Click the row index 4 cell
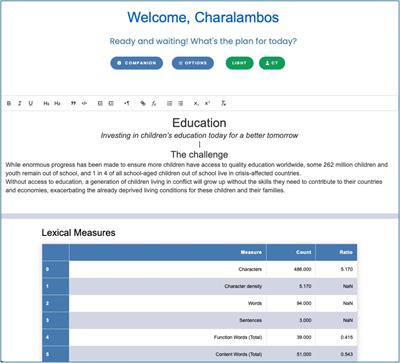Image resolution: width=400 pixels, height=363 pixels. pyautogui.click(x=56, y=337)
